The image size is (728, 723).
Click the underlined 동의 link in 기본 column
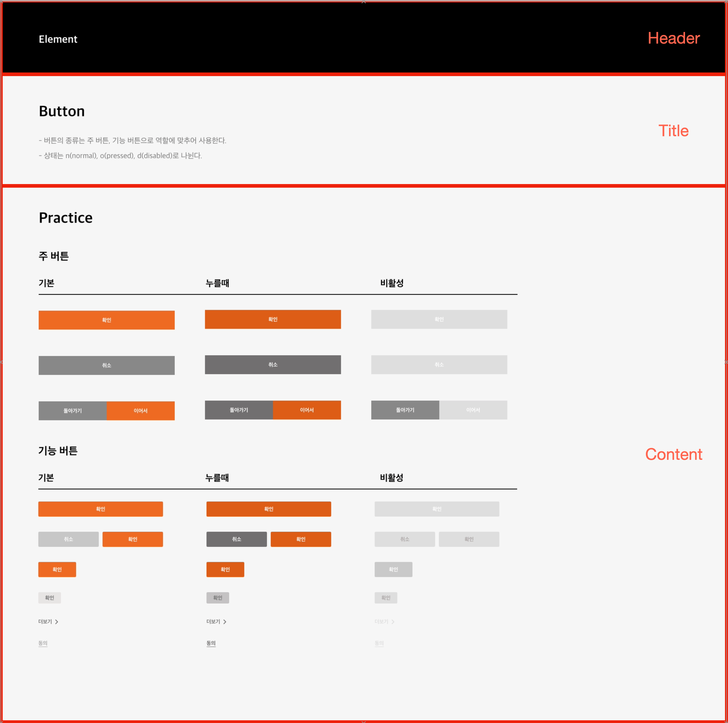click(x=43, y=643)
